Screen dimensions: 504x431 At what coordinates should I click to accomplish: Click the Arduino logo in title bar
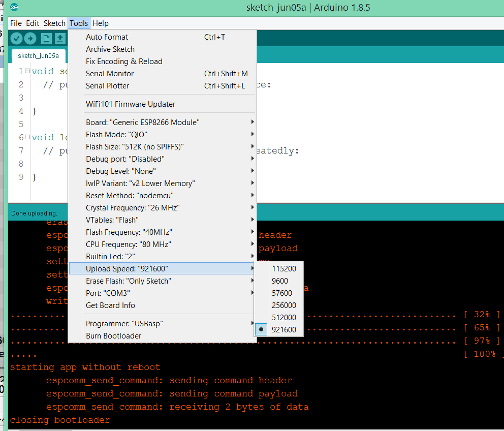click(x=14, y=7)
